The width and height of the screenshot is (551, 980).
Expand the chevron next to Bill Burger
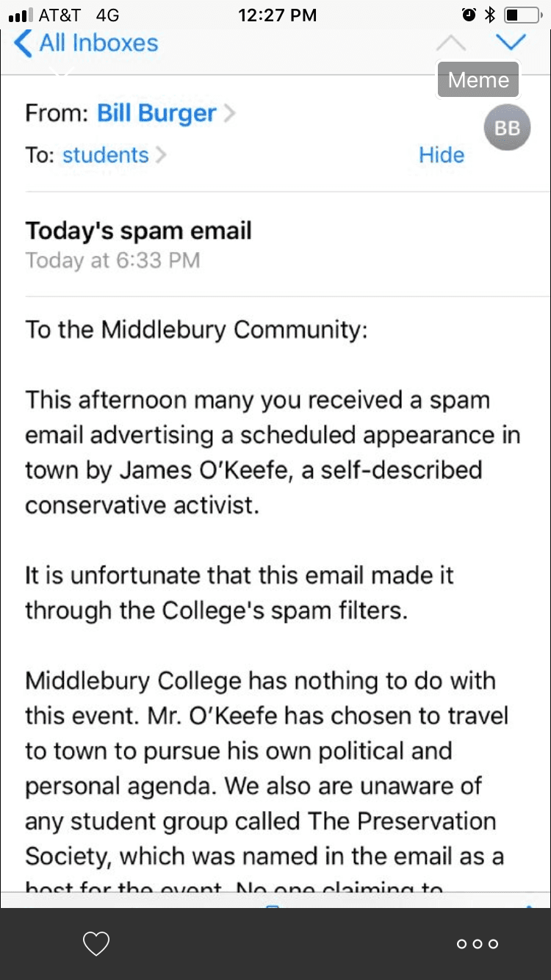[x=230, y=113]
